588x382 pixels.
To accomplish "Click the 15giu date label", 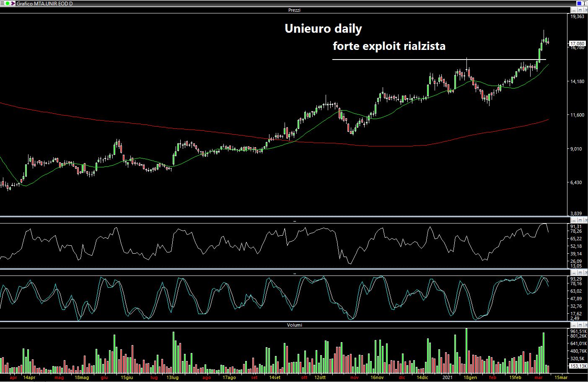I will tap(127, 377).
